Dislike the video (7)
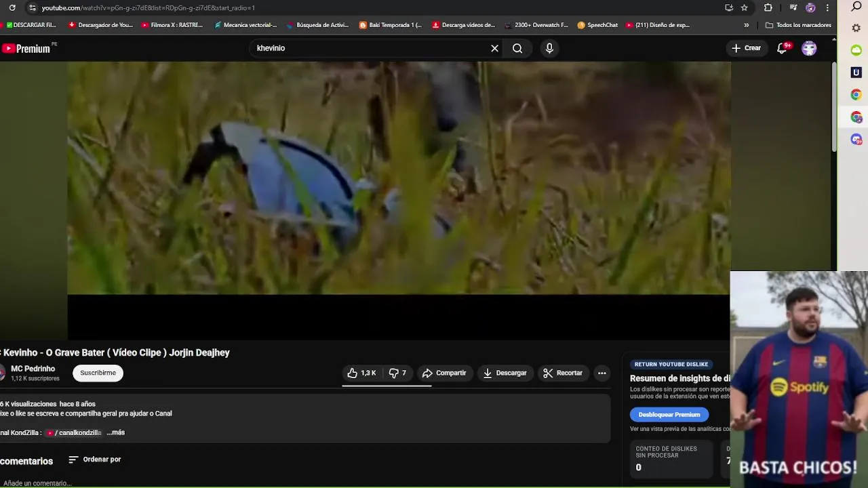 click(397, 373)
